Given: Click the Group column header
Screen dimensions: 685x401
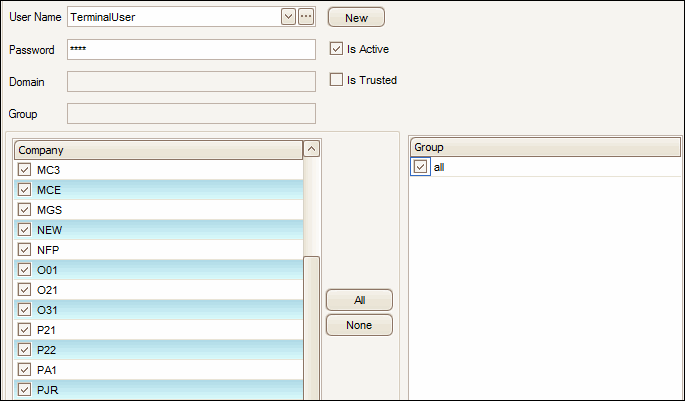Looking at the screenshot, I should pyautogui.click(x=545, y=147).
